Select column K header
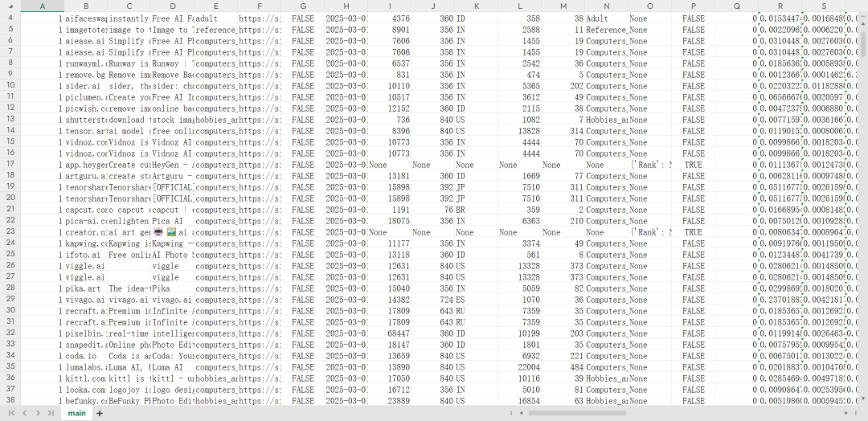Image resolution: width=868 pixels, height=421 pixels. click(476, 6)
